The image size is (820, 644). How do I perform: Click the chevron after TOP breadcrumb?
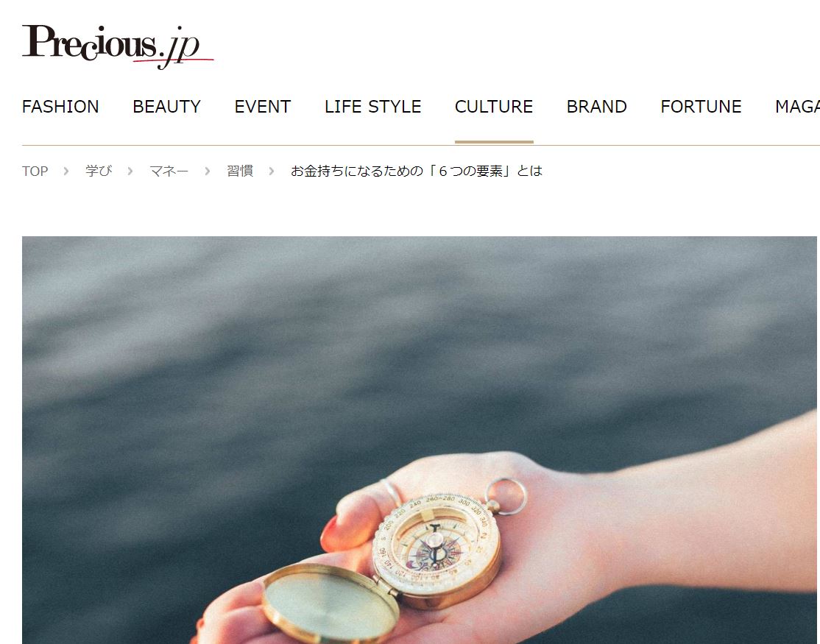pos(66,171)
